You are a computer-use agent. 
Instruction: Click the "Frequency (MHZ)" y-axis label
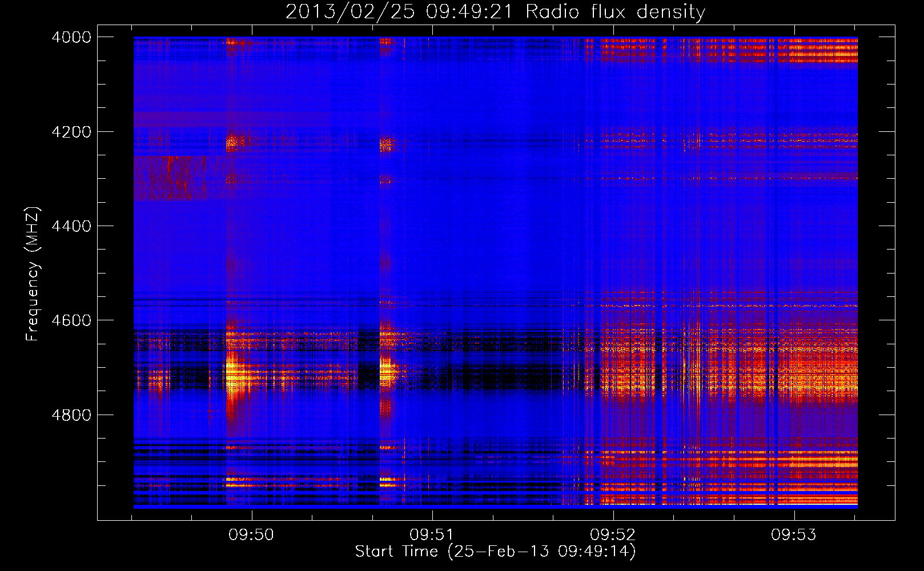[x=33, y=274]
